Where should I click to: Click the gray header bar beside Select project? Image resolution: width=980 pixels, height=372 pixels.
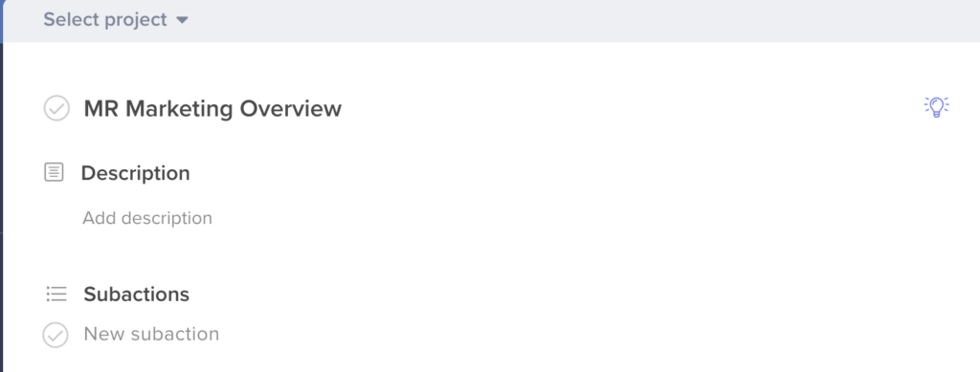point(581,20)
